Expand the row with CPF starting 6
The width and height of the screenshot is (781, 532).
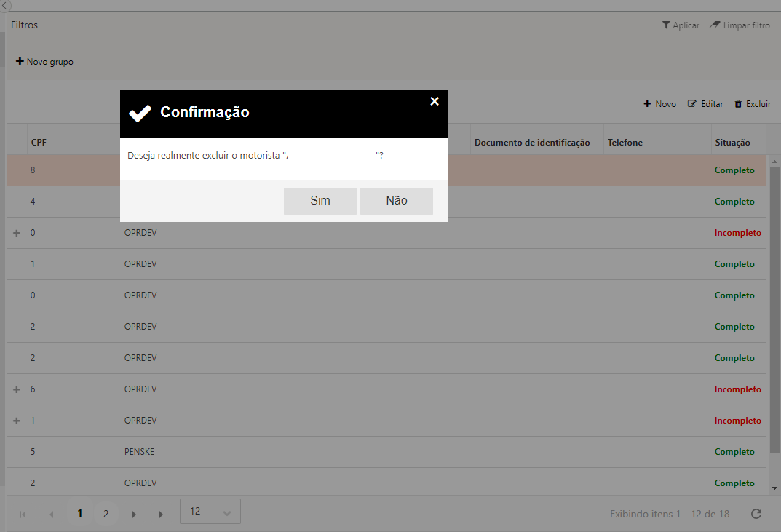[x=17, y=389]
